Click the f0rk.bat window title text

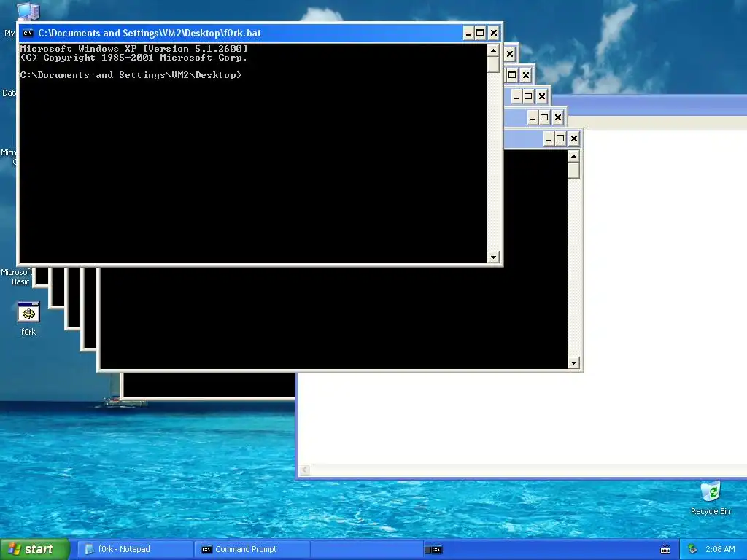[x=150, y=33]
